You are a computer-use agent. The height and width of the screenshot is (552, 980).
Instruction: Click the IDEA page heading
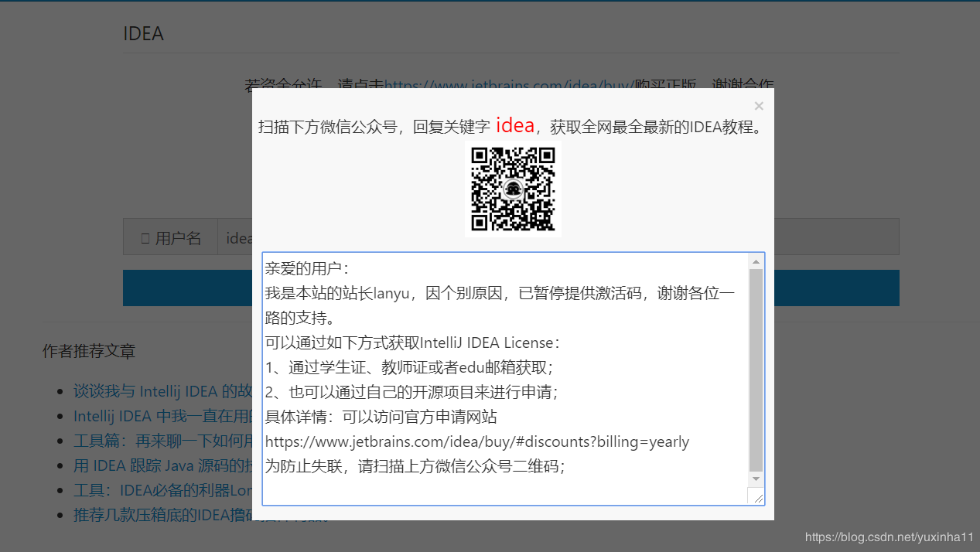tap(143, 33)
